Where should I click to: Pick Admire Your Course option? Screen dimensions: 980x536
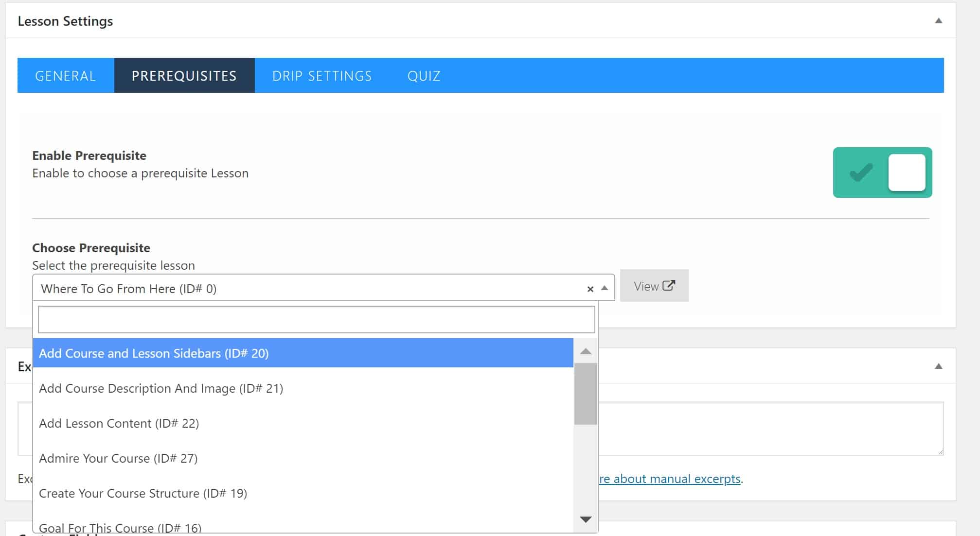[x=118, y=458]
